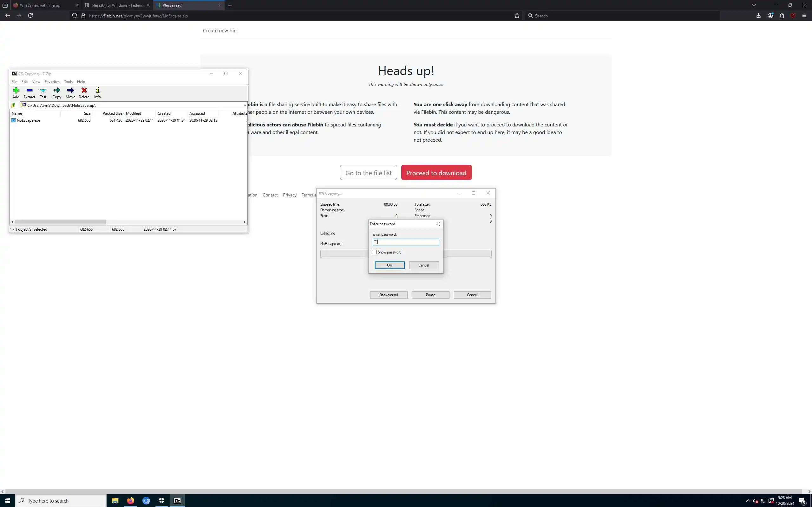The width and height of the screenshot is (812, 507).
Task: Click the Enter password text field
Action: (406, 242)
